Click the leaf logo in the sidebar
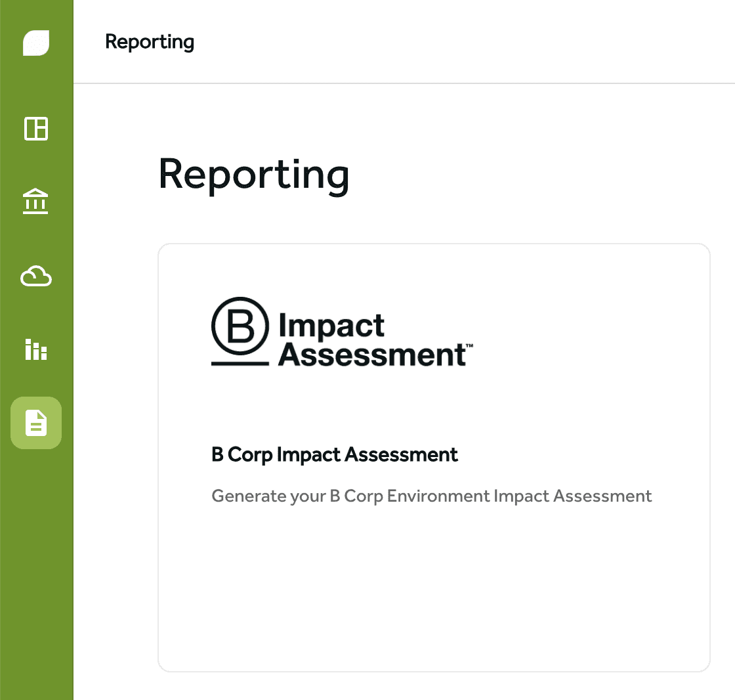The height and width of the screenshot is (700, 735). 36,43
